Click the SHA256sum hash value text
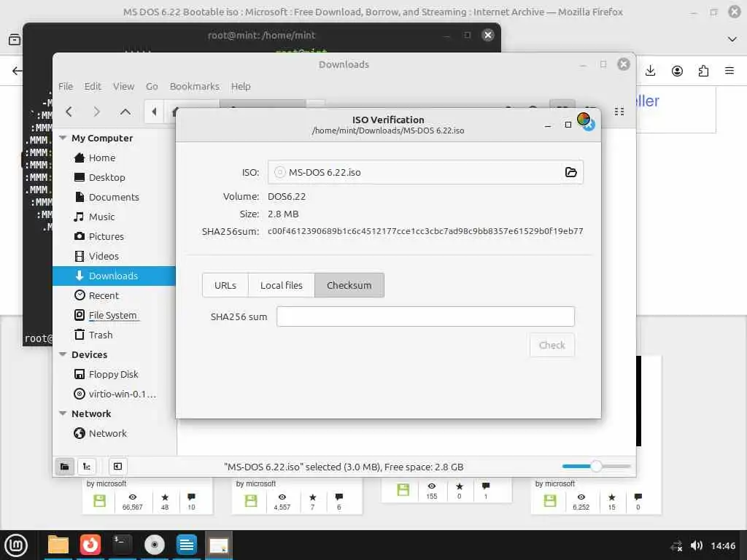747x560 pixels. [425, 231]
